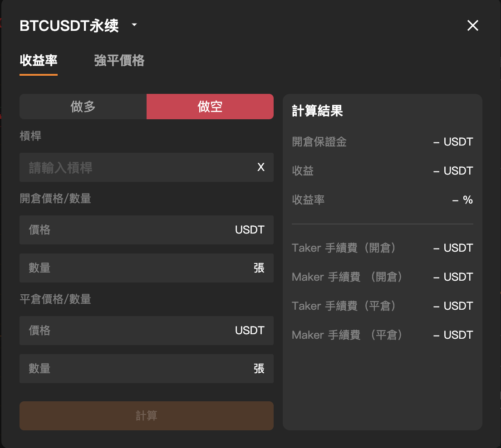
Task: Click the X multiplier symbol in leverage field
Action: [x=261, y=167]
